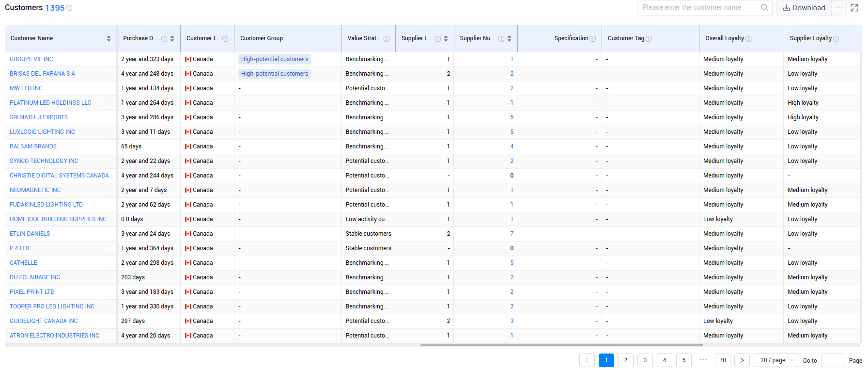
Task: Sort by Purchase D... column arrows
Action: point(172,39)
